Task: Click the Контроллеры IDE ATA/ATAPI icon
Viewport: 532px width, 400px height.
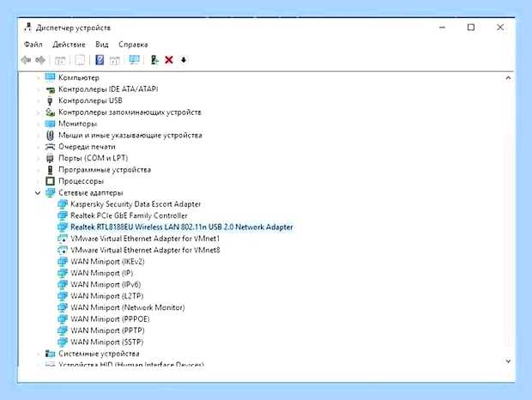Action: coord(50,89)
